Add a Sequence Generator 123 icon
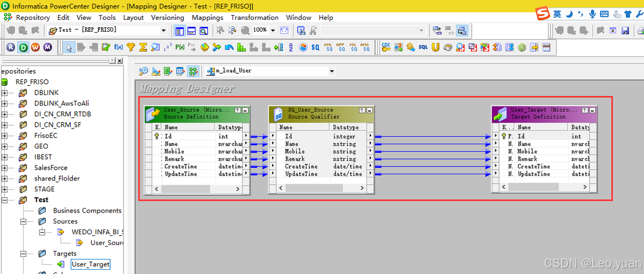The image size is (644, 274). tap(168, 47)
